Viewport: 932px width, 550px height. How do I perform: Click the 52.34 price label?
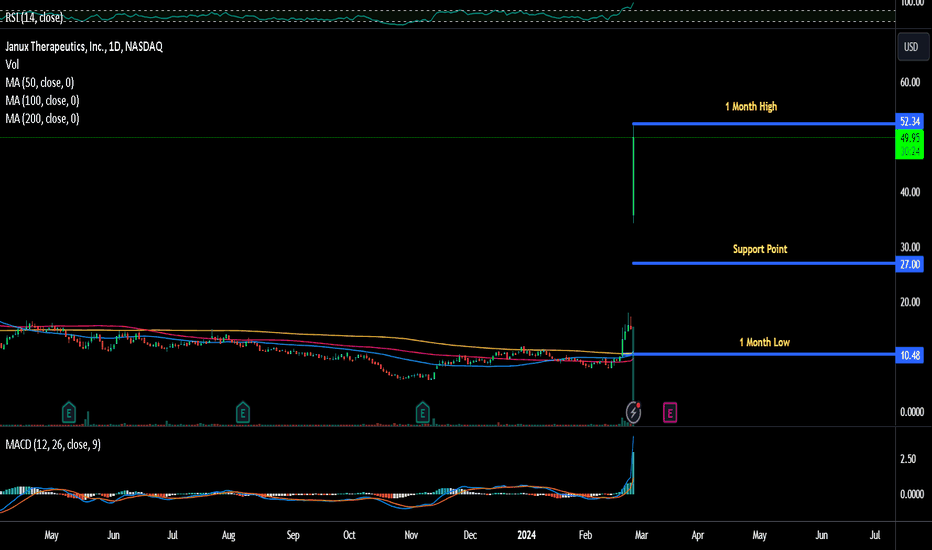pyautogui.click(x=910, y=122)
